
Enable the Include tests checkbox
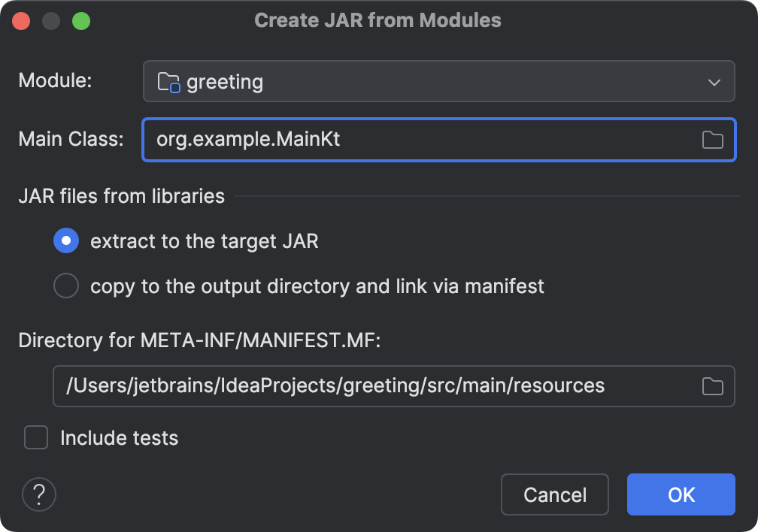tap(35, 437)
